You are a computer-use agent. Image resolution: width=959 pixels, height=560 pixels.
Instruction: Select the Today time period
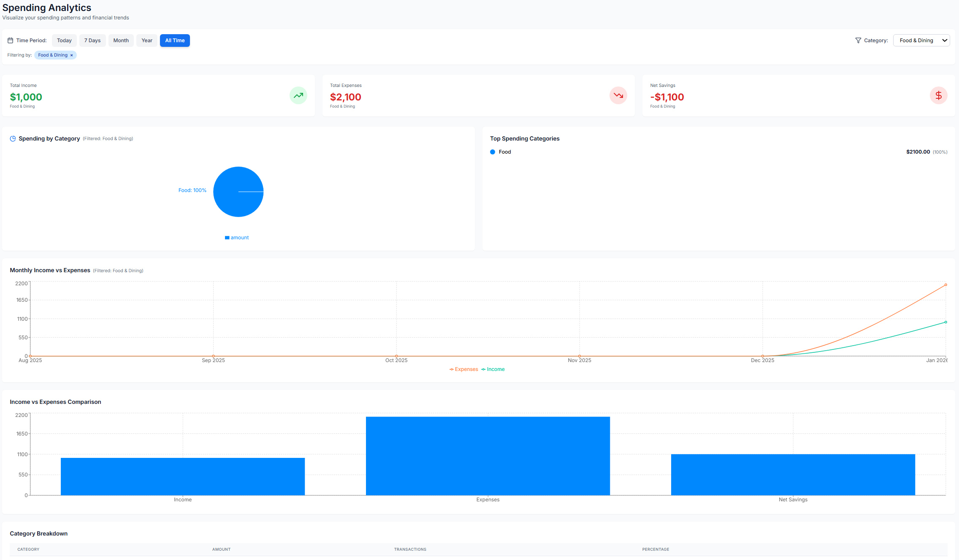tap(64, 41)
